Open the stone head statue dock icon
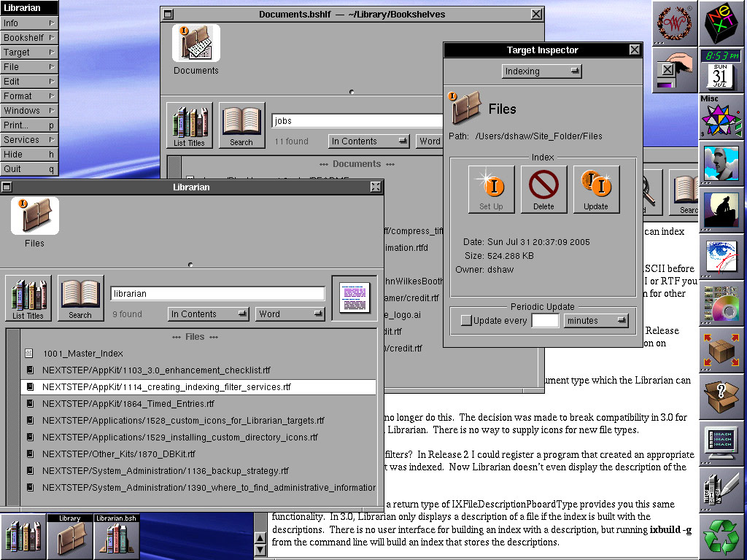Viewport: 747px width, 560px height. 722,163
